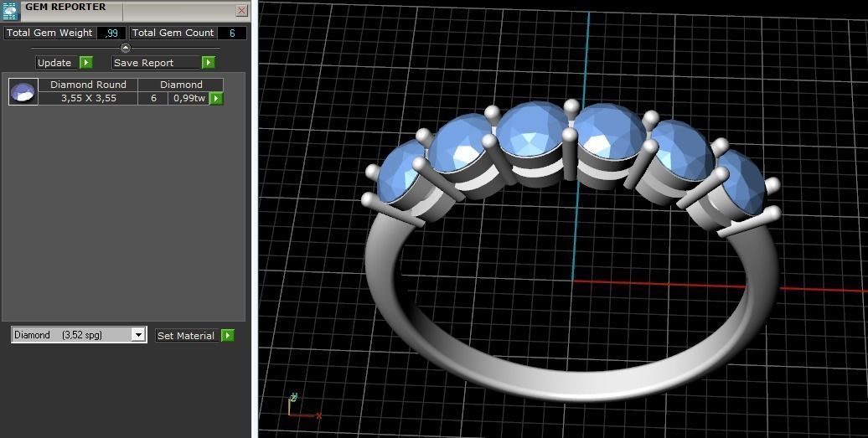Image resolution: width=868 pixels, height=438 pixels.
Task: Click the green arrow beside Save Report
Action: tap(208, 63)
